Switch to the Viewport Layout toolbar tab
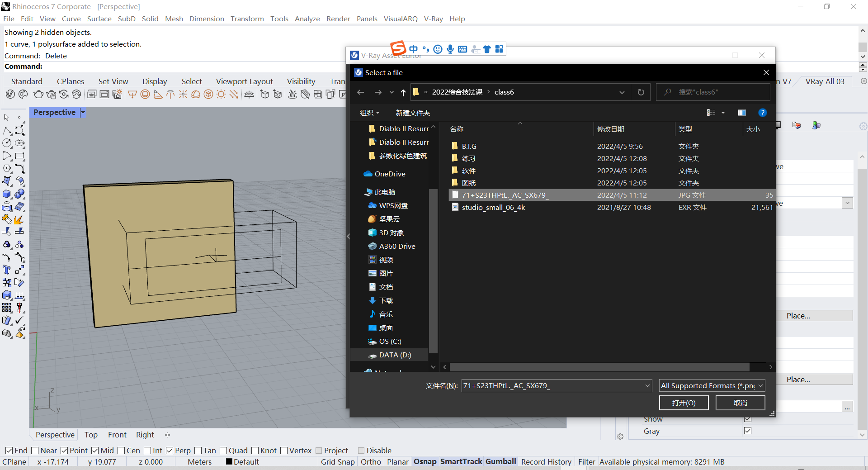This screenshot has height=470, width=868. [x=245, y=81]
